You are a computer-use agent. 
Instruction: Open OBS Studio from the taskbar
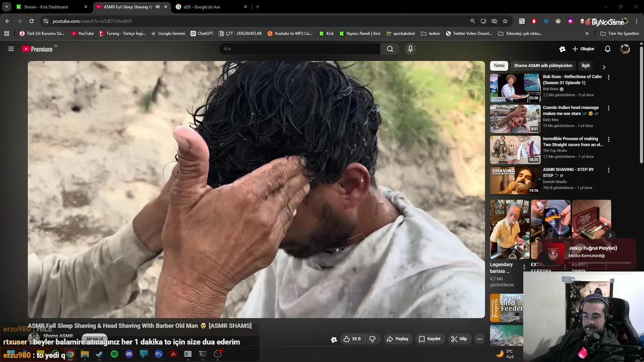(x=217, y=354)
